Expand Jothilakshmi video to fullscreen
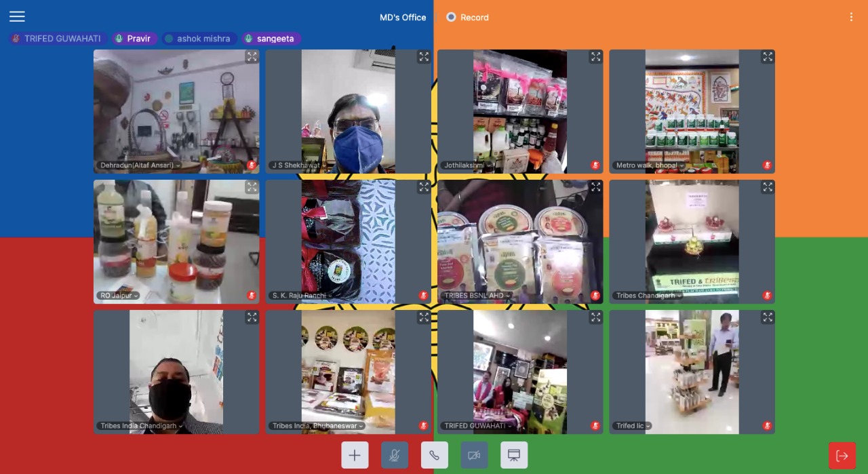 pyautogui.click(x=595, y=57)
